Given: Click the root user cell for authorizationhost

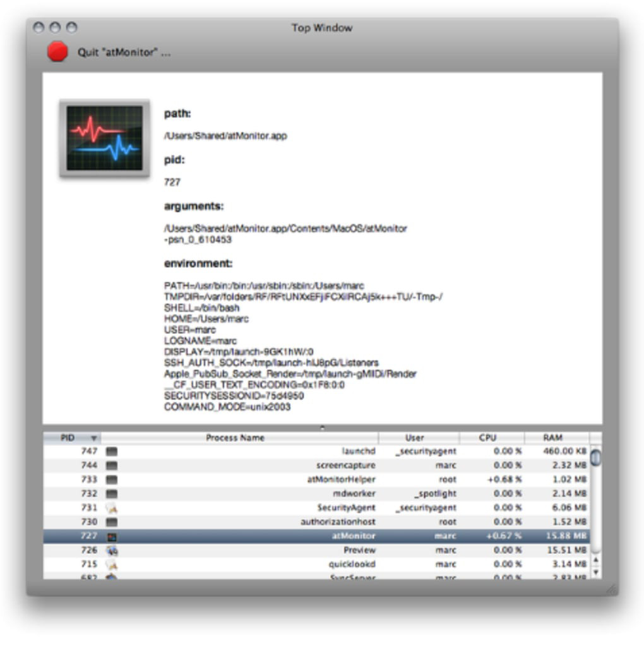Looking at the screenshot, I should (x=448, y=522).
